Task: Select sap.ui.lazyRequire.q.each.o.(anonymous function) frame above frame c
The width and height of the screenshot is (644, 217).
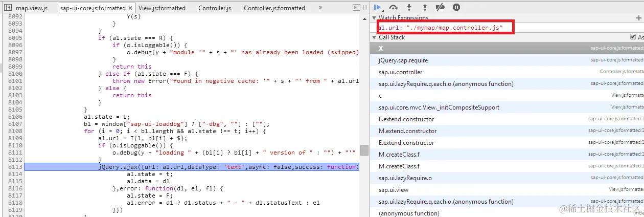Action: (507, 83)
